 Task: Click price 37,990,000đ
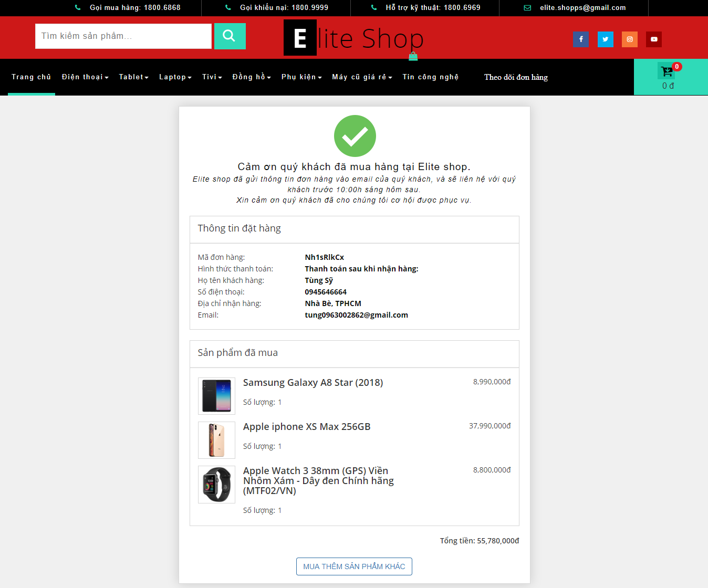coord(490,426)
